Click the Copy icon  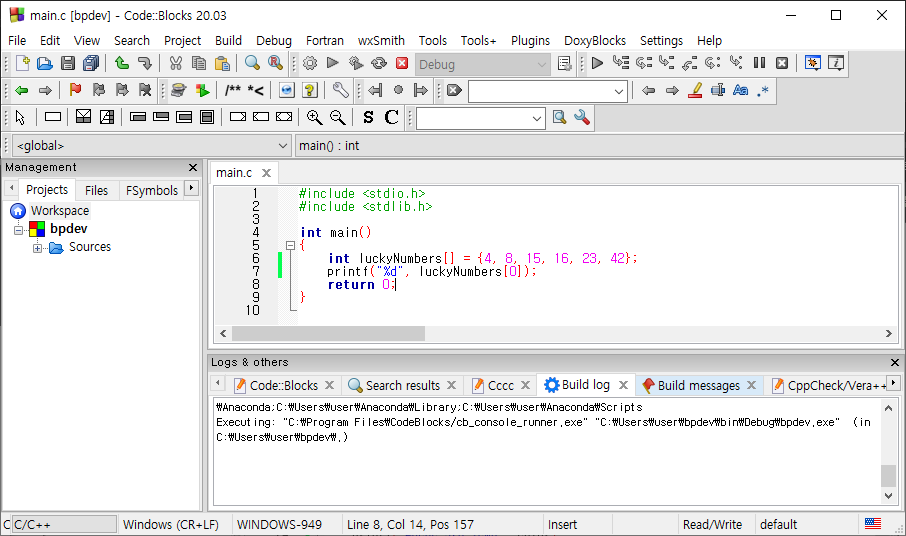199,63
